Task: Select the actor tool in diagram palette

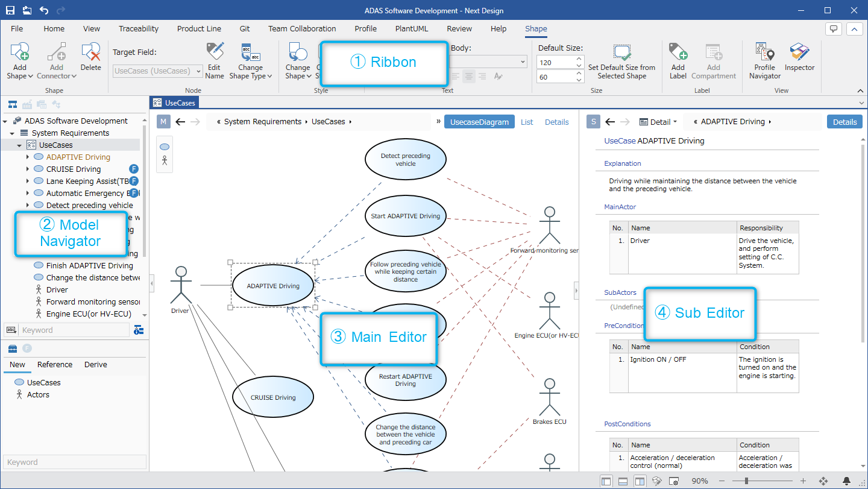Action: [165, 160]
